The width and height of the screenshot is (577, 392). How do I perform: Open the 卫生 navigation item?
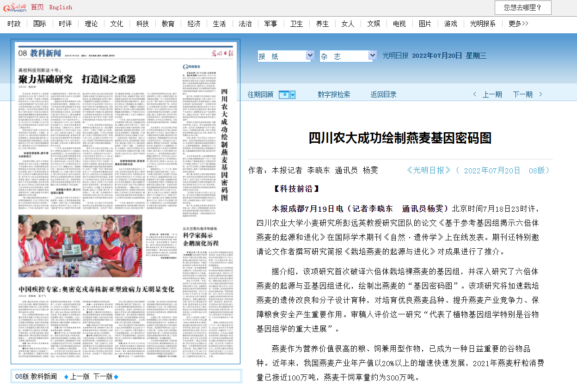(x=297, y=24)
